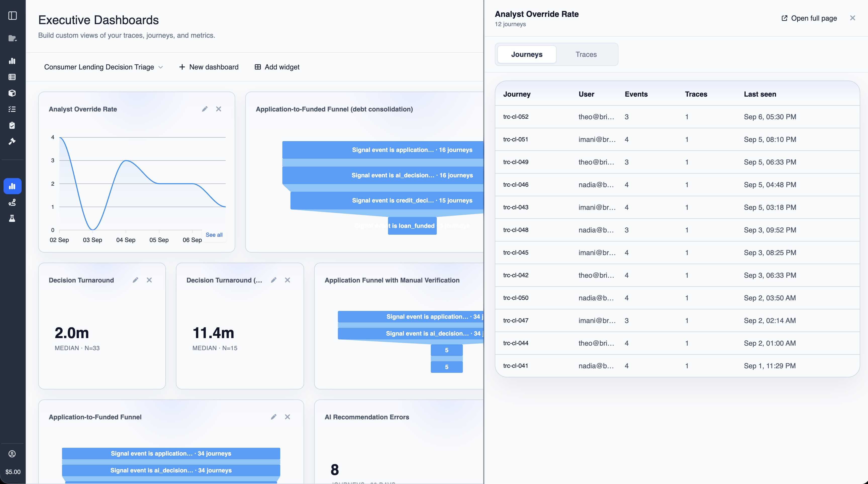Click ai_decision 34 journeys bar in bottom funnel
Screen dimensions: 868x484
tap(171, 470)
